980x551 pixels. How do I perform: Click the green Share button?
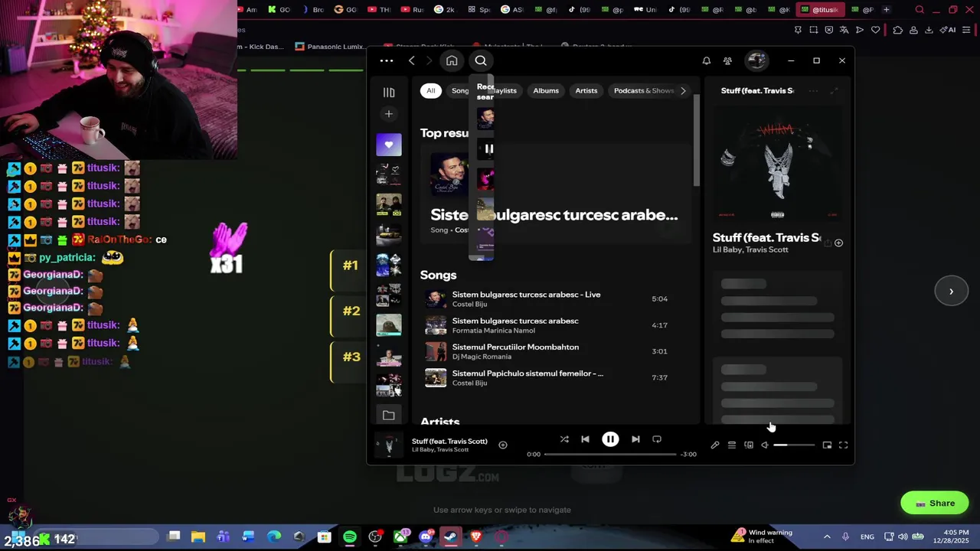[x=934, y=503]
